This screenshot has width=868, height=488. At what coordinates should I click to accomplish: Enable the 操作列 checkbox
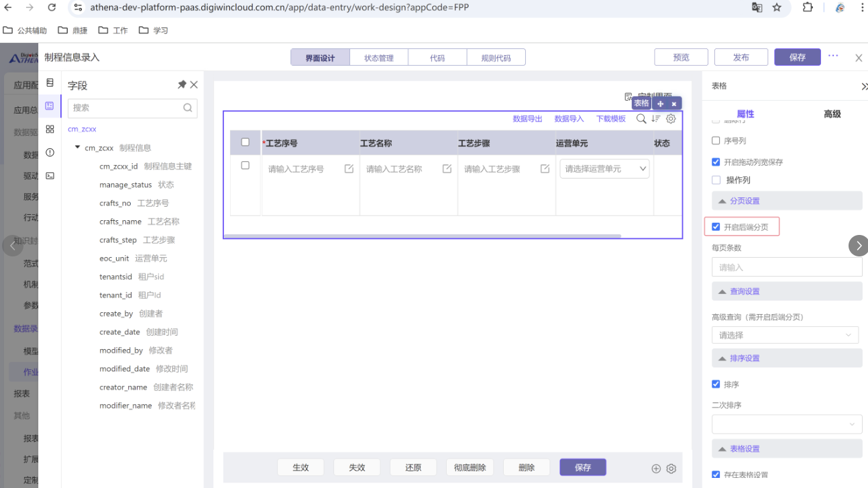tap(716, 180)
